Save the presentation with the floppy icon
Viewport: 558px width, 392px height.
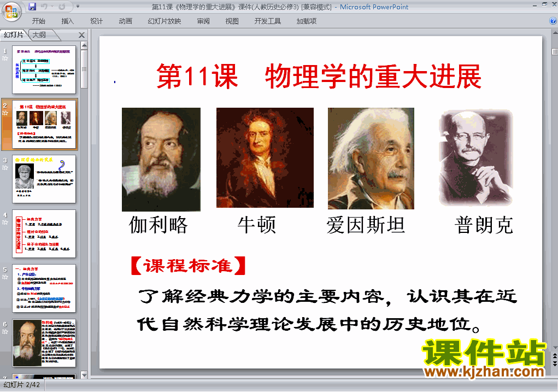tap(32, 7)
